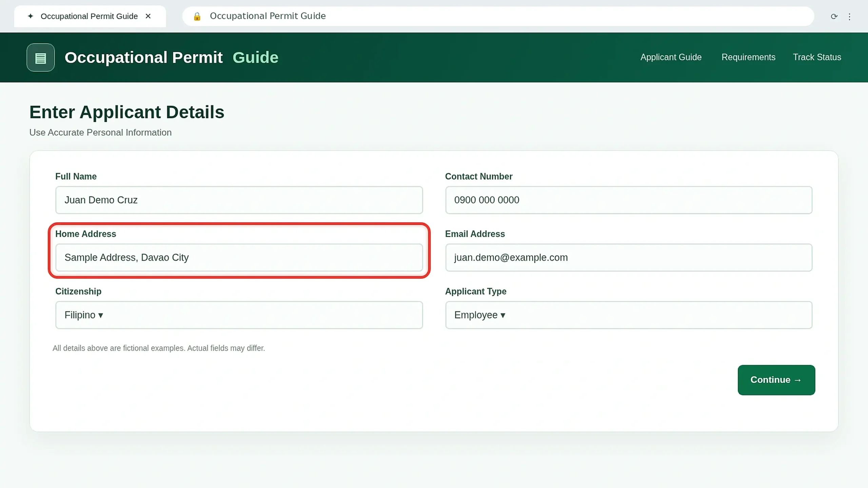Open the Requirements nav link
Image resolution: width=868 pixels, height=488 pixels.
pyautogui.click(x=748, y=57)
